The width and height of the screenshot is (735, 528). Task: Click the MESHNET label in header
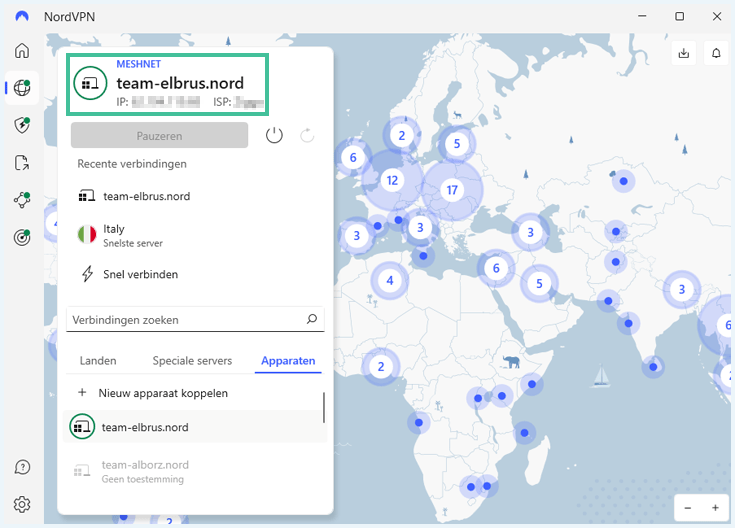pyautogui.click(x=139, y=64)
